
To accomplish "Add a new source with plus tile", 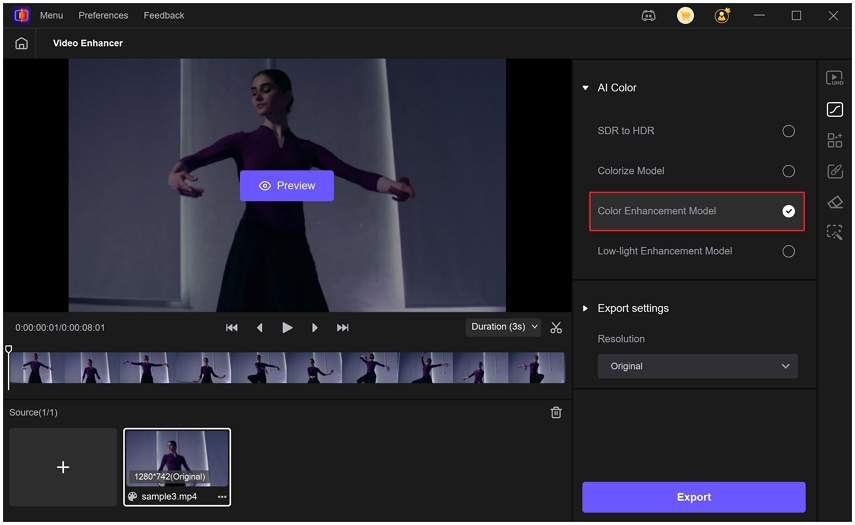I will tap(63, 467).
